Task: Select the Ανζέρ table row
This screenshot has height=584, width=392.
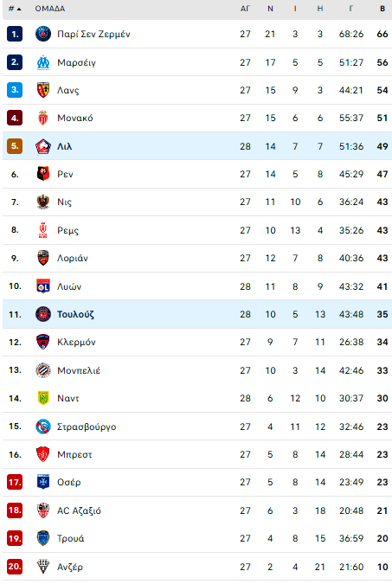Action: click(197, 567)
